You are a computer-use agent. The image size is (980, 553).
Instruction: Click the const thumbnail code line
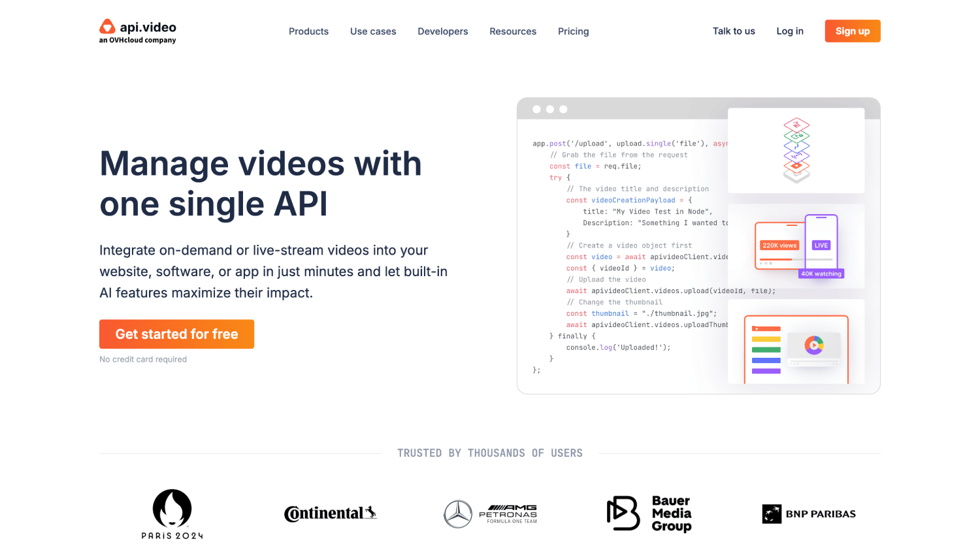click(x=642, y=313)
